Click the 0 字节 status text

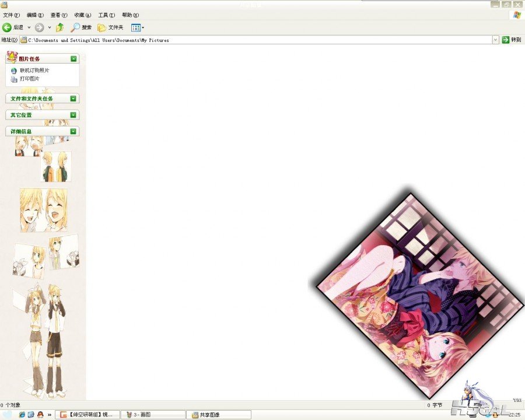(435, 405)
